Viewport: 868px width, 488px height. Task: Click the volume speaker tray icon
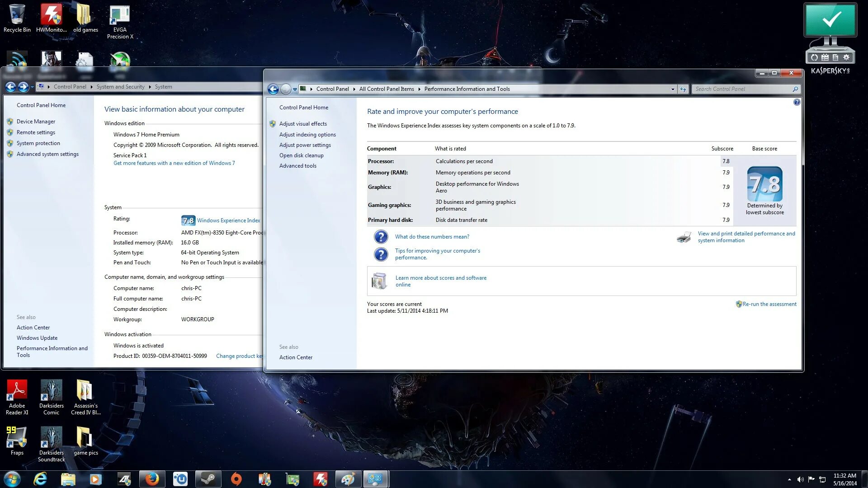point(800,479)
